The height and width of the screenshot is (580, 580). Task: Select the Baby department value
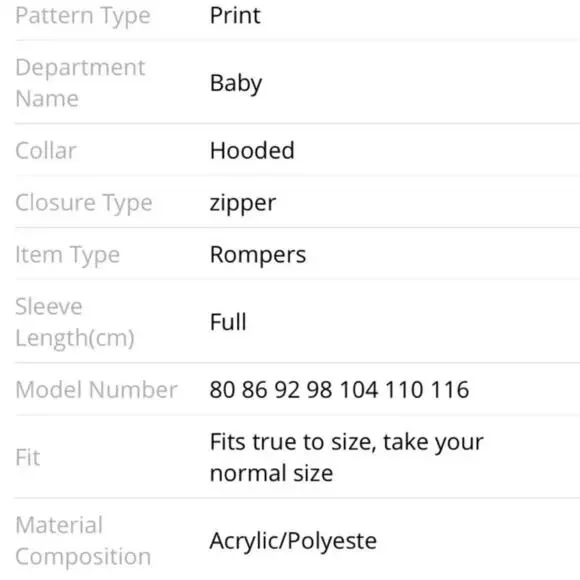tap(236, 83)
